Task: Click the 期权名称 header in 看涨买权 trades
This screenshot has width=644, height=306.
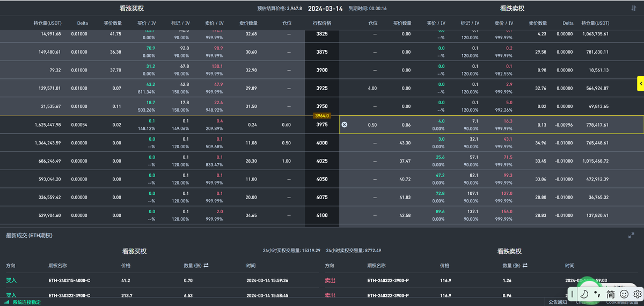Action: click(x=57, y=266)
